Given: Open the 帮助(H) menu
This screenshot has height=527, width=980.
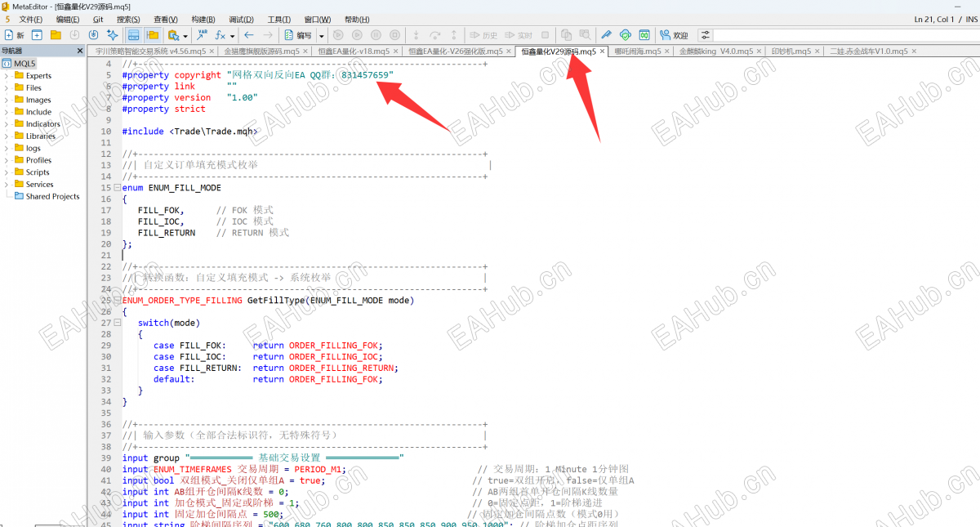Looking at the screenshot, I should [x=356, y=19].
